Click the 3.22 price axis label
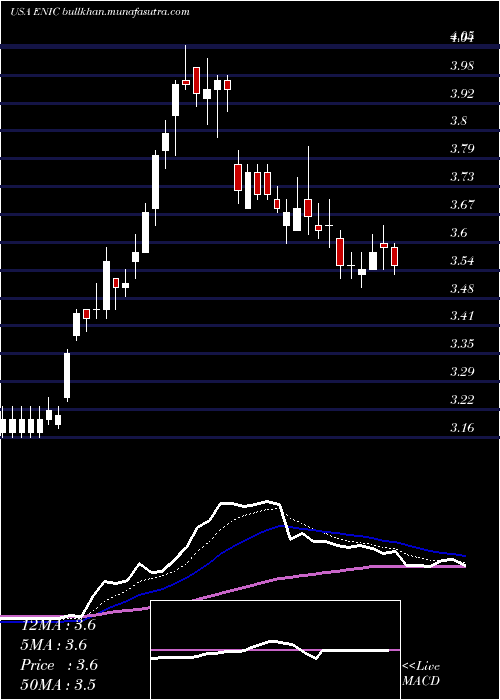Screen dimensions: 500x700 tap(462, 399)
